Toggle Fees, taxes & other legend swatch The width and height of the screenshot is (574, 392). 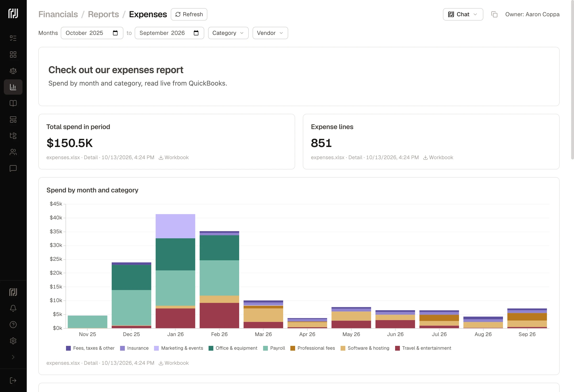pos(68,348)
